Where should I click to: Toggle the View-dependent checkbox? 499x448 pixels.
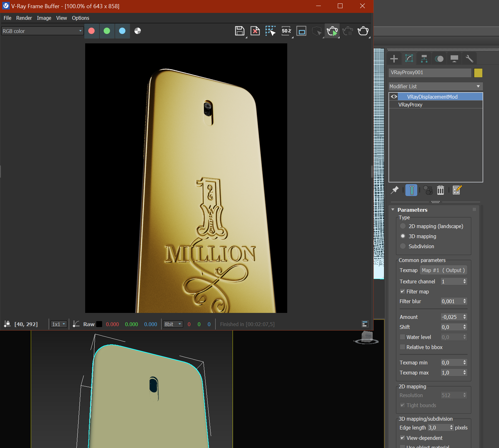[x=402, y=438]
